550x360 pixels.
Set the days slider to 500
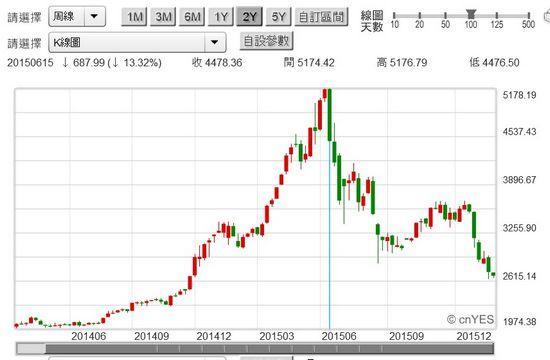pos(528,15)
